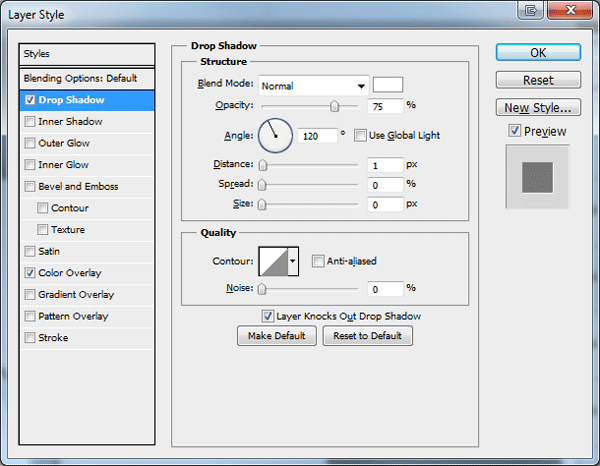Click the Size value field
The width and height of the screenshot is (600, 466).
tap(385, 205)
